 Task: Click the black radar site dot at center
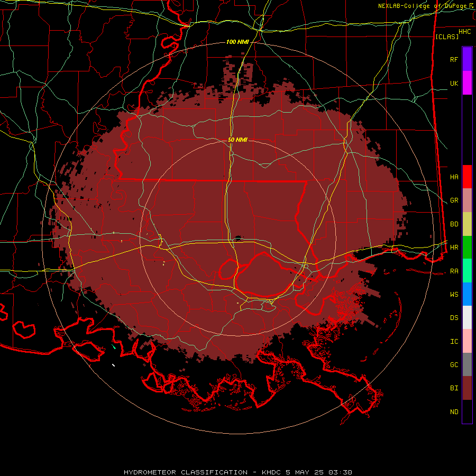[238, 237]
